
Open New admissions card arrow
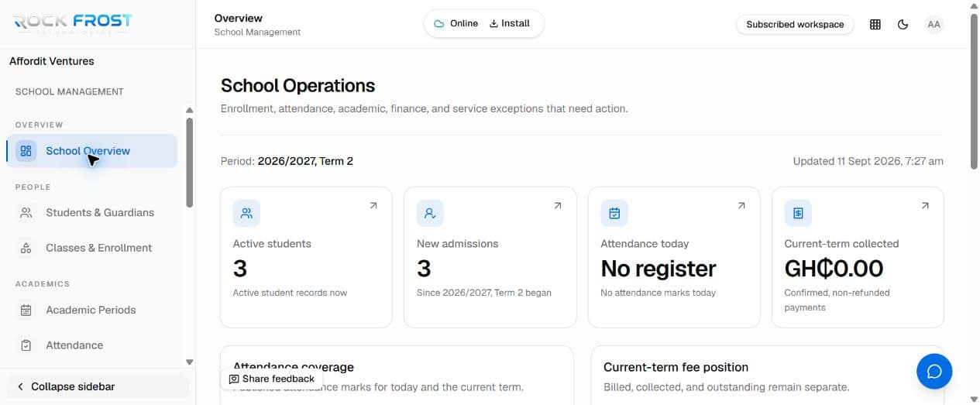pos(557,206)
